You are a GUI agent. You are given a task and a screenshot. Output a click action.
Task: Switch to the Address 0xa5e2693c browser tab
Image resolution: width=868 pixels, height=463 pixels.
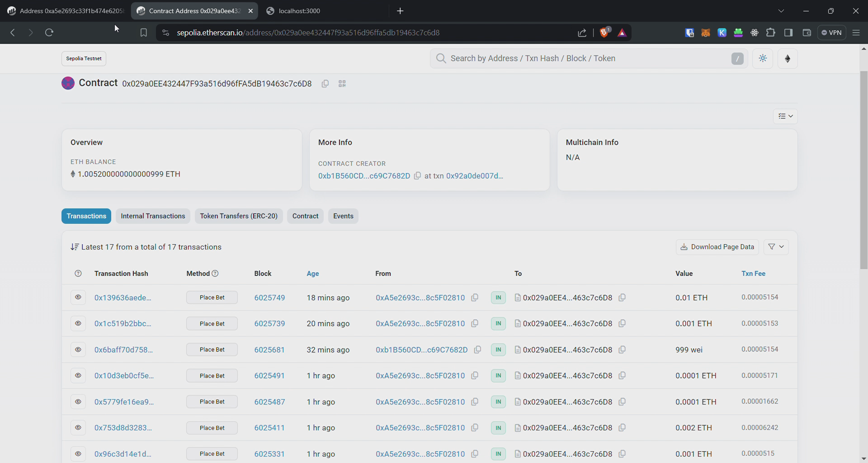pyautogui.click(x=66, y=11)
